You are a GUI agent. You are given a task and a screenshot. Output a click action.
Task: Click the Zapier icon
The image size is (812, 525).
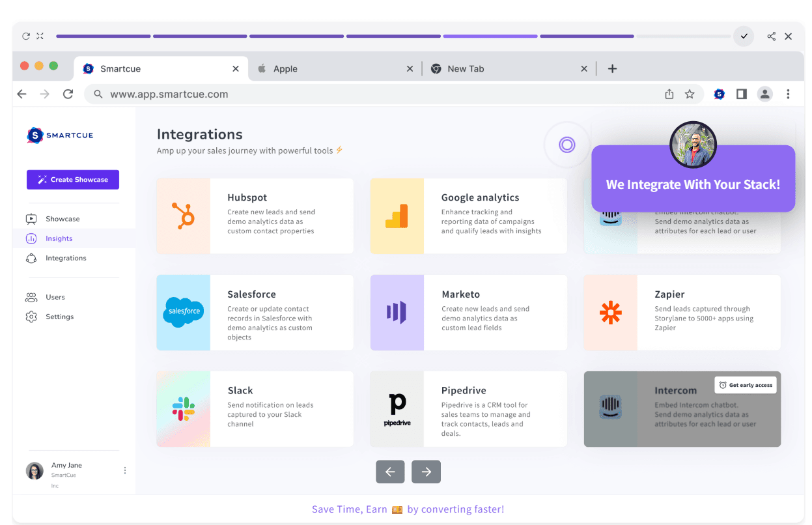point(611,313)
